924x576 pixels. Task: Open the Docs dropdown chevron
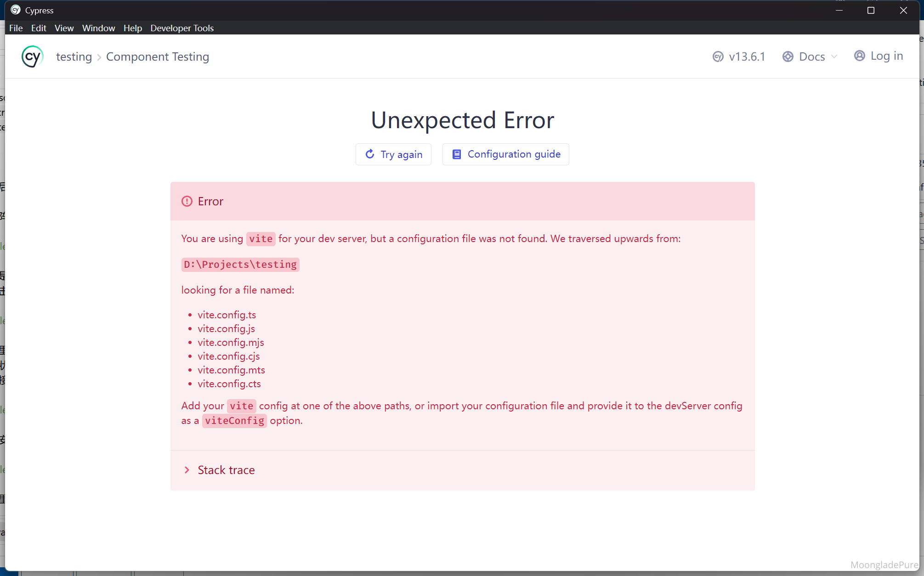click(834, 56)
